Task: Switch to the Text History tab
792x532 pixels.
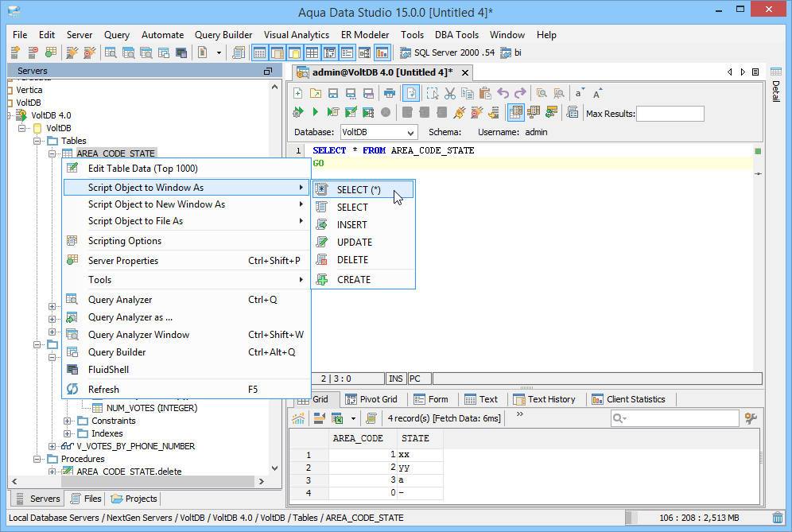Action: (x=545, y=399)
